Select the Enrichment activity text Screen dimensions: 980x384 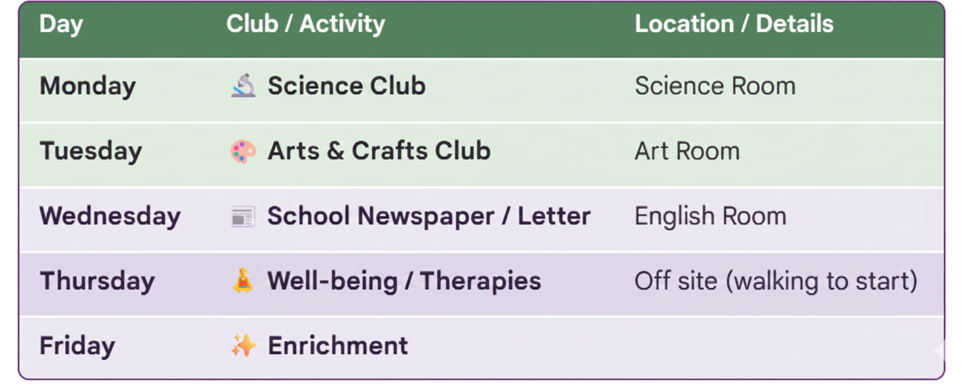337,346
